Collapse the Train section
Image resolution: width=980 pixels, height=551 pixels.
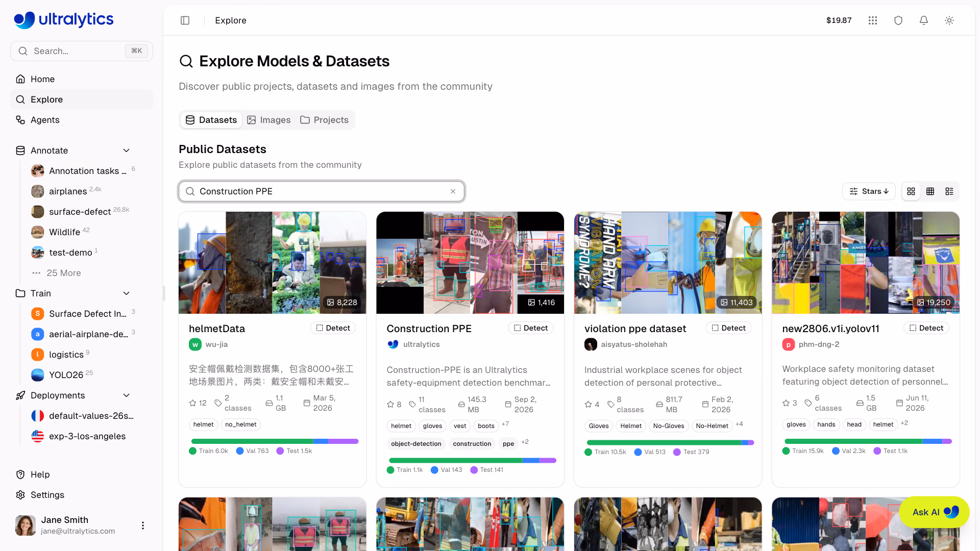point(127,293)
